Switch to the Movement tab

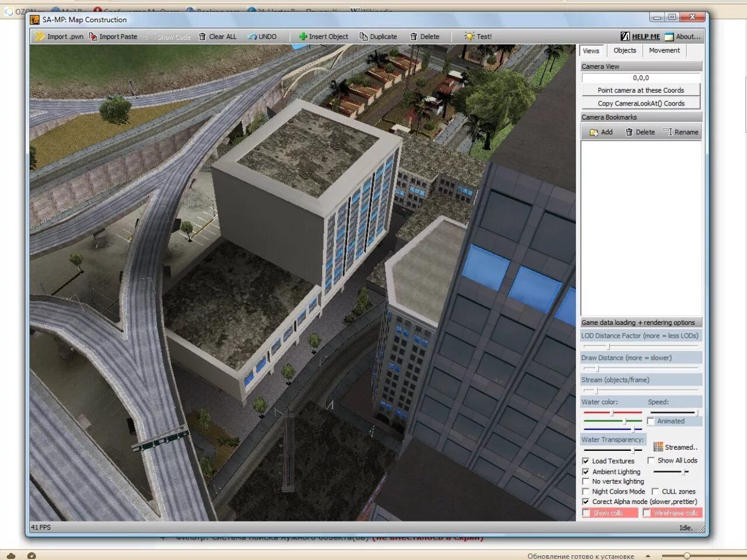click(x=664, y=51)
